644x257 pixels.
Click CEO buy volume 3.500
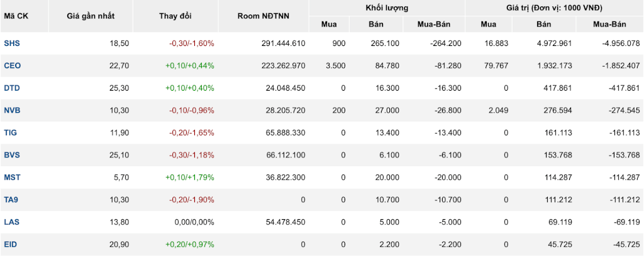pos(337,66)
